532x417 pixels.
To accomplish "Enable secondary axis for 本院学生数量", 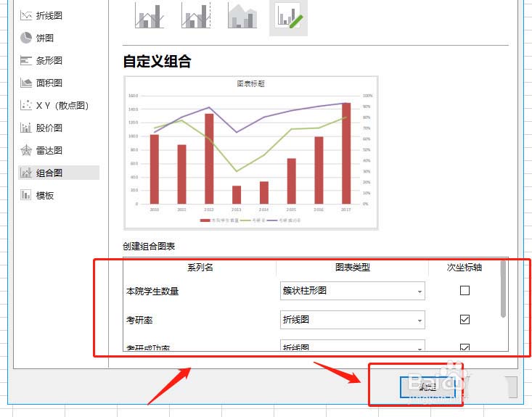I will (465, 291).
